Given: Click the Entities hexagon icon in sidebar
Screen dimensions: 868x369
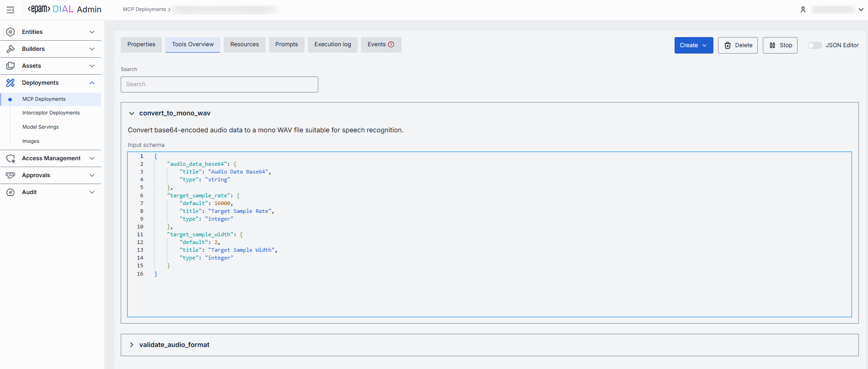Looking at the screenshot, I should click(11, 32).
